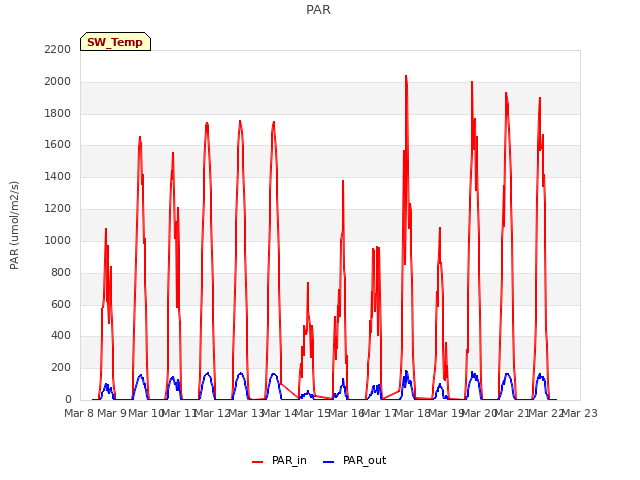Click the 1200 y-axis tick label

(58, 208)
